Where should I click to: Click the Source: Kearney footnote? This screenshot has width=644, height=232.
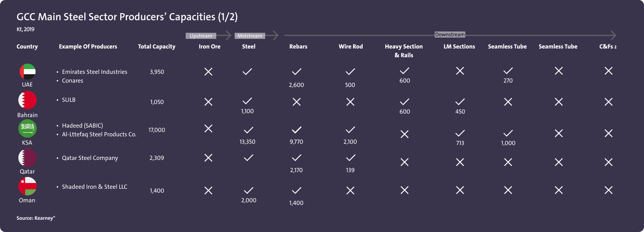(x=36, y=217)
